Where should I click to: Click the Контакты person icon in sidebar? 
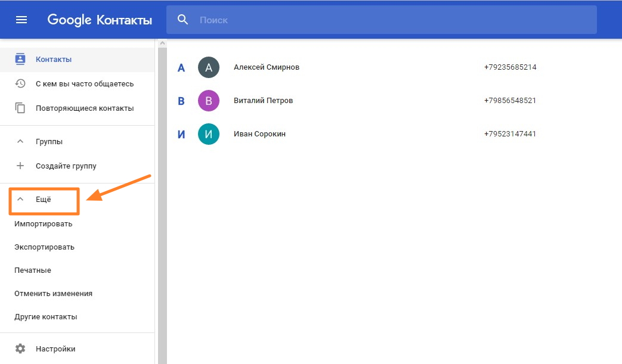click(x=20, y=59)
